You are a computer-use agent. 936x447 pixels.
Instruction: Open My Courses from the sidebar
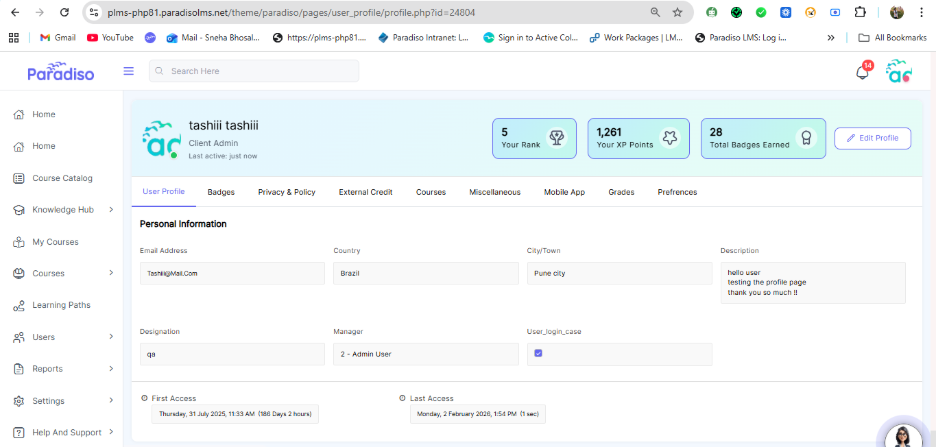(x=54, y=242)
